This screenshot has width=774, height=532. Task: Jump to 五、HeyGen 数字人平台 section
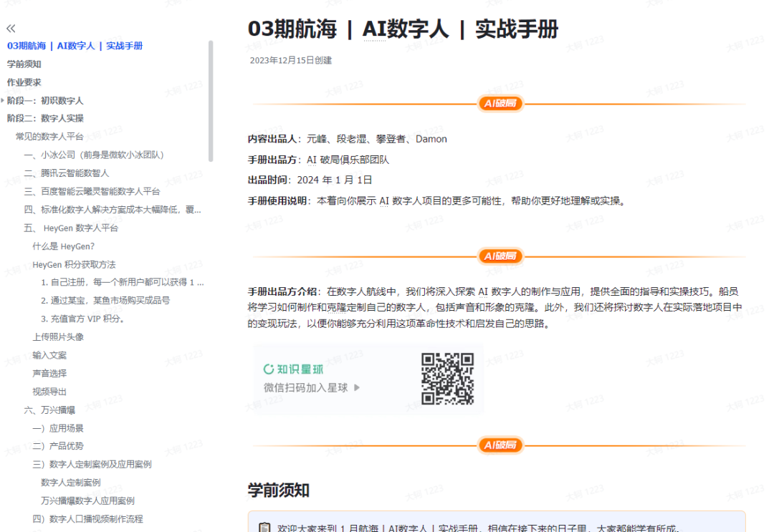click(x=71, y=228)
